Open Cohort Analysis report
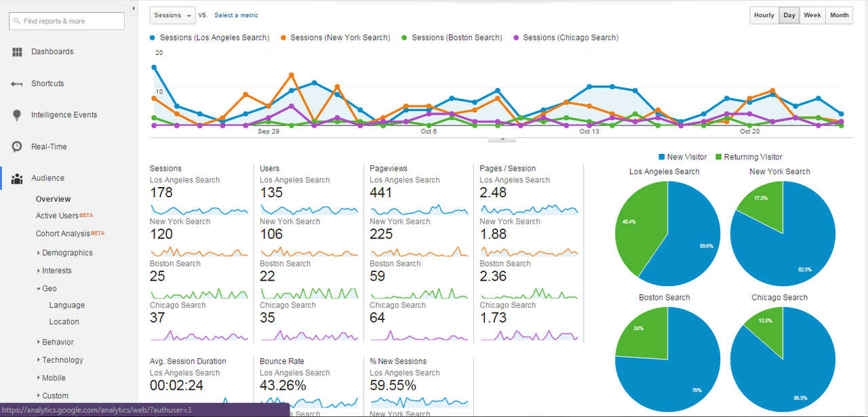 [x=63, y=234]
